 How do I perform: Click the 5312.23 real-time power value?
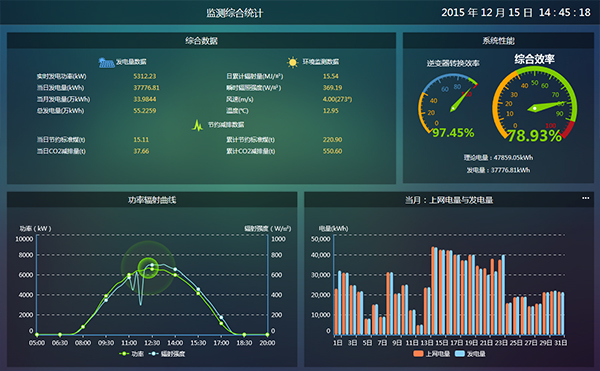(145, 76)
